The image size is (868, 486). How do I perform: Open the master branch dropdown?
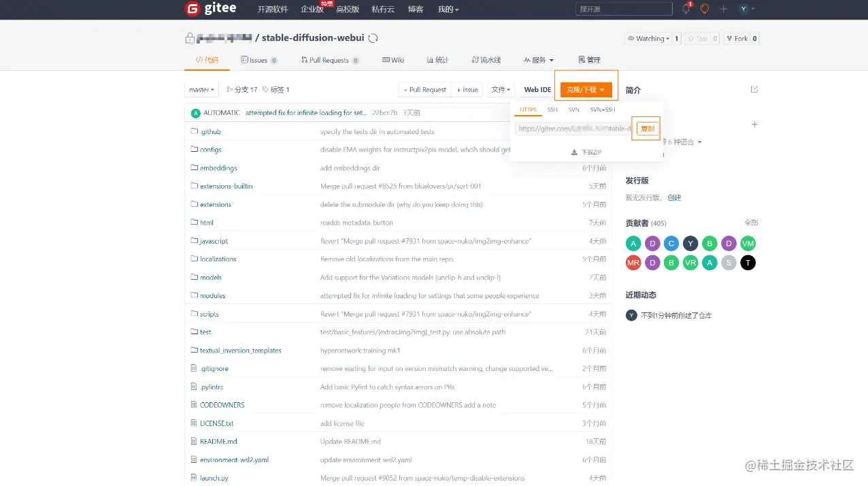(x=202, y=90)
